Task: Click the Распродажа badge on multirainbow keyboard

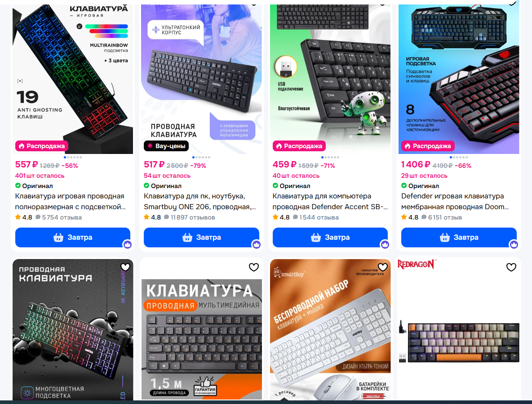Action: (42, 146)
